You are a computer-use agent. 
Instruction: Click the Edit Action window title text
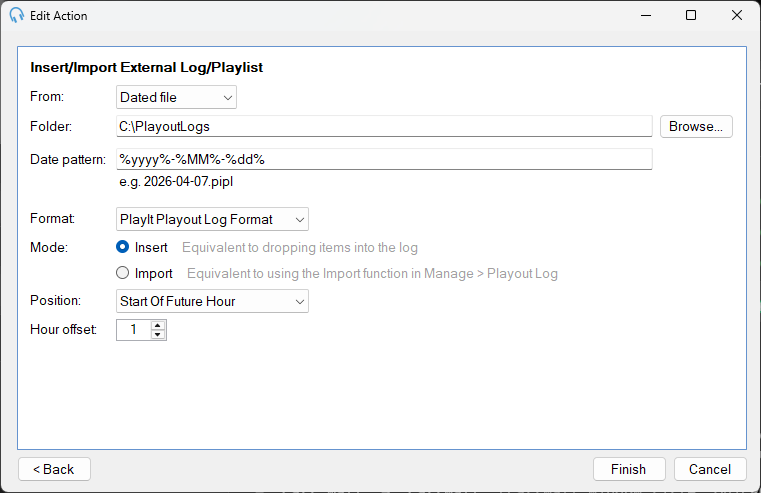tap(59, 16)
